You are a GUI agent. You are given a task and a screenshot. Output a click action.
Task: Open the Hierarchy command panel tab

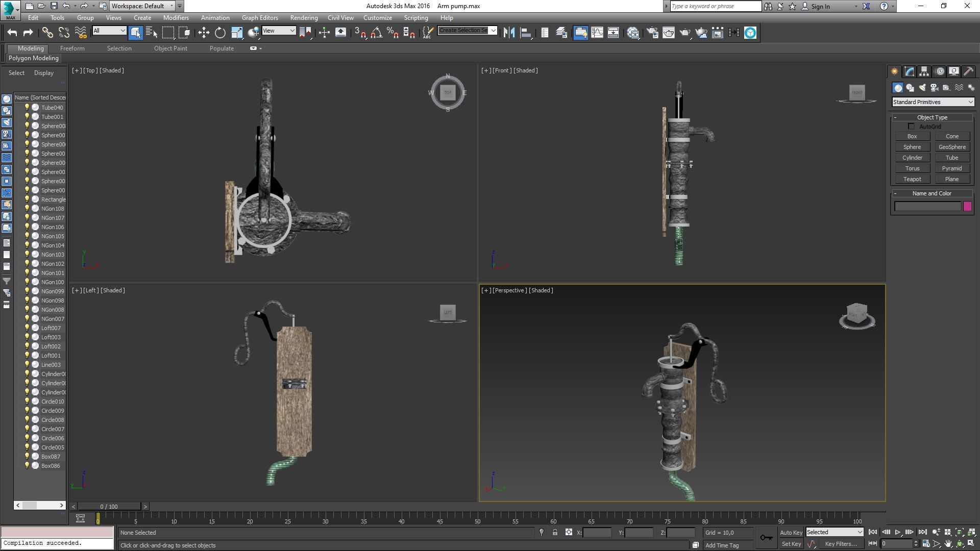point(924,71)
